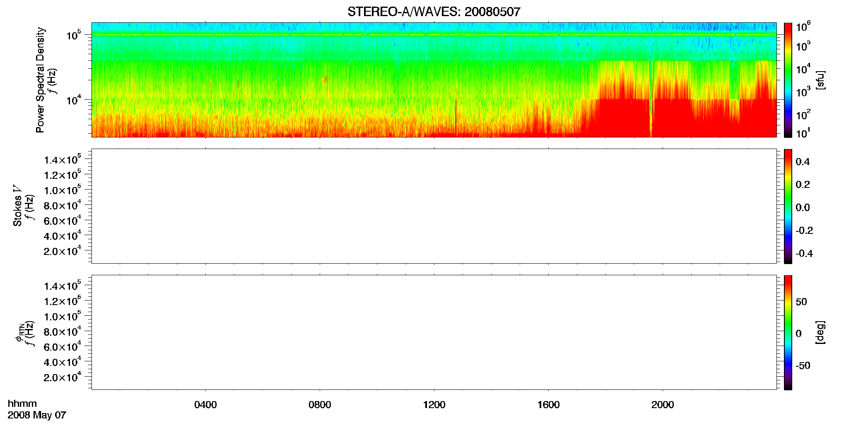This screenshot has height=447, width=868.
Task: Click 4.0×10^4 tick on phi RTN axis
Action: [63, 362]
